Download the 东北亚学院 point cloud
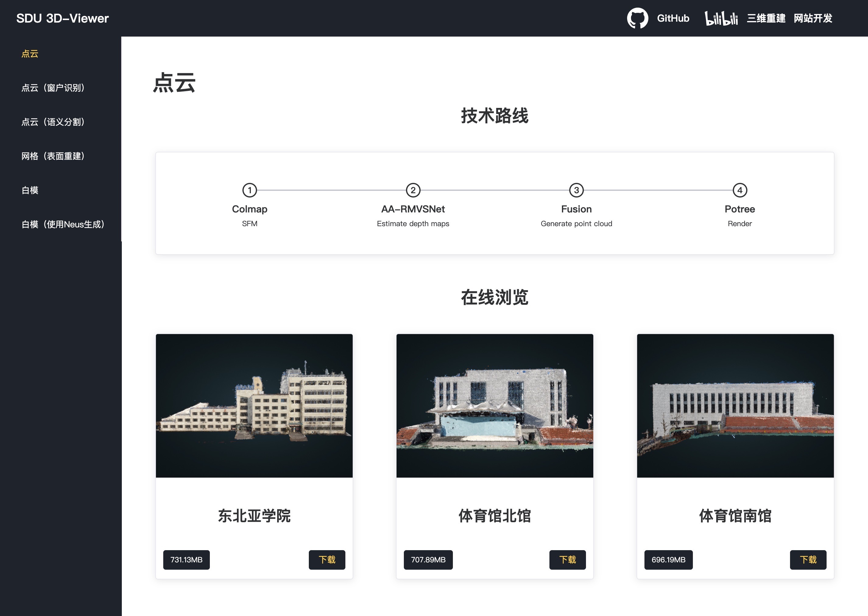Viewport: 868px width, 616px height. tap(327, 560)
